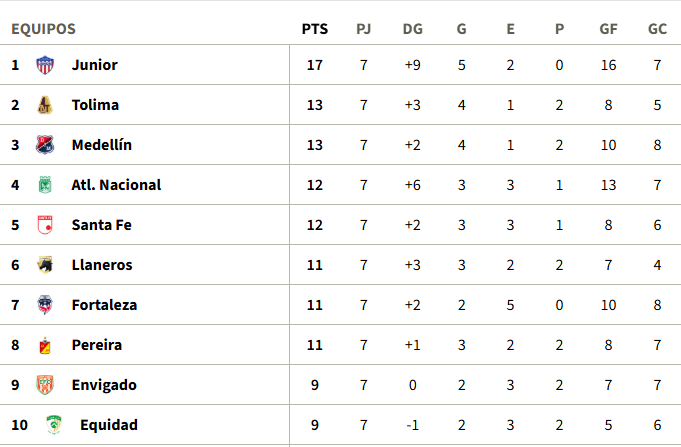
Task: Click the EQUIPOS column header
Action: 43,29
